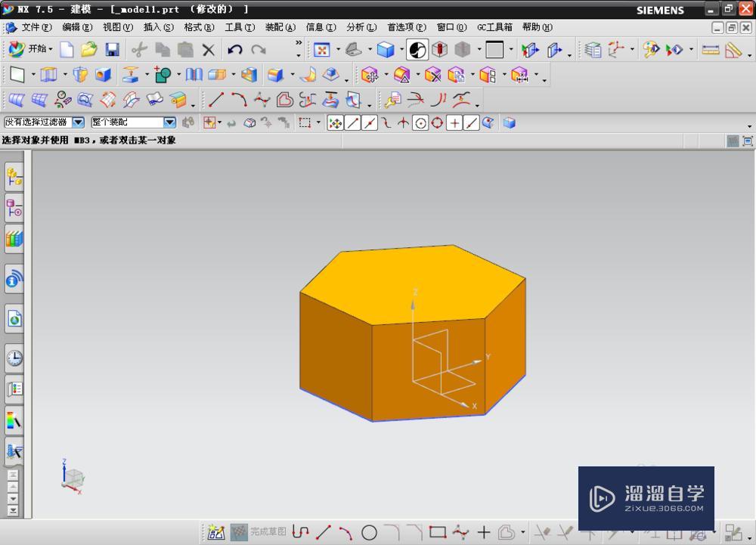The image size is (756, 545).
Task: Click the Through Curve Mesh icon
Action: (x=39, y=100)
